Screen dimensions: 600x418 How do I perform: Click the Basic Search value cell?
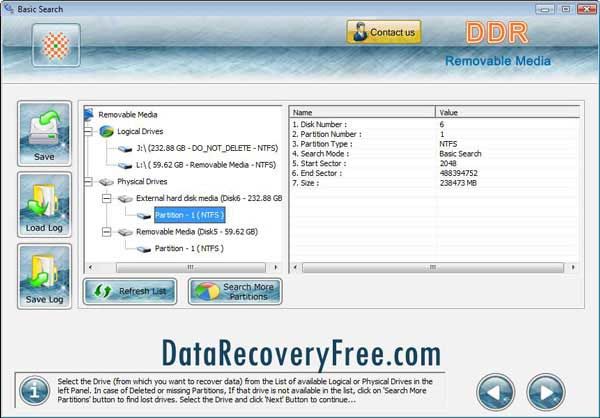tap(460, 154)
